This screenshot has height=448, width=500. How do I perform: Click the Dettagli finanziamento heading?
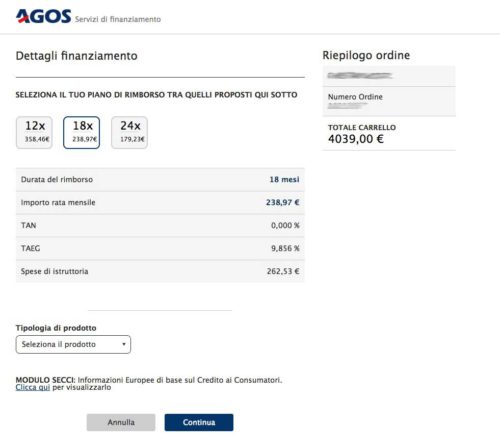77,56
